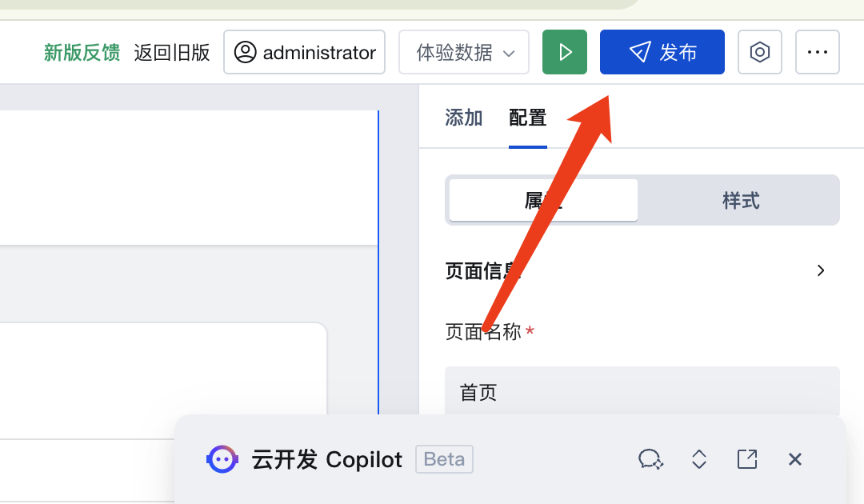Open the administrator account menu
Image resolution: width=864 pixels, height=504 pixels.
(x=304, y=52)
